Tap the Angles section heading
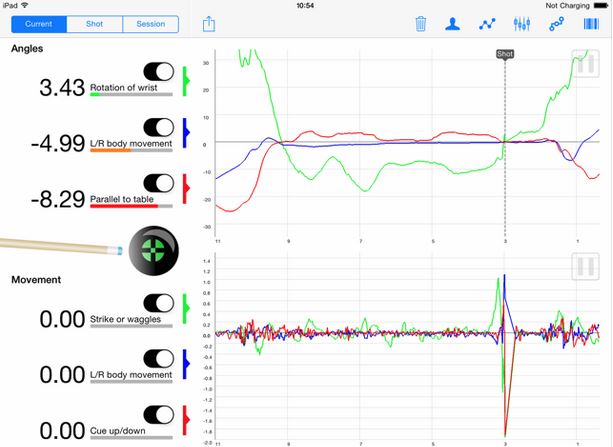Screen dimensions: 613x447 27,49
